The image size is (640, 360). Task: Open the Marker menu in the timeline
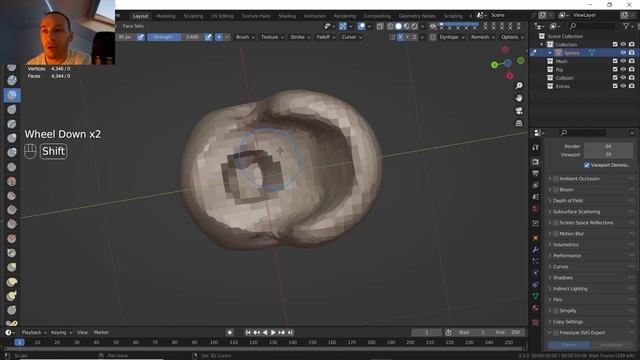click(101, 333)
